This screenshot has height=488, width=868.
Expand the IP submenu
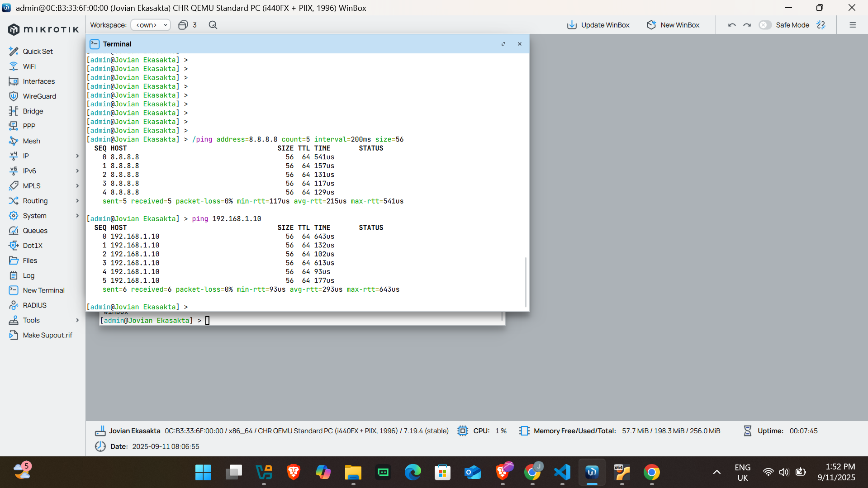click(77, 156)
